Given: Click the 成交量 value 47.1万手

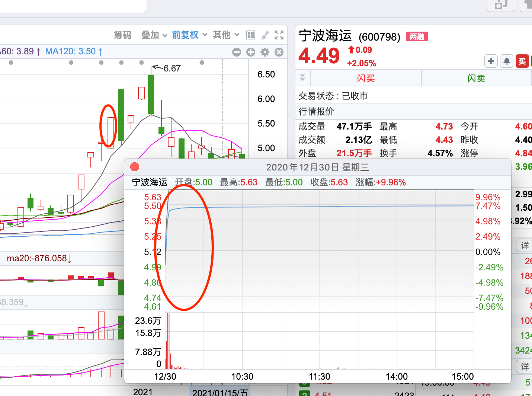Looking at the screenshot, I should pyautogui.click(x=354, y=127).
